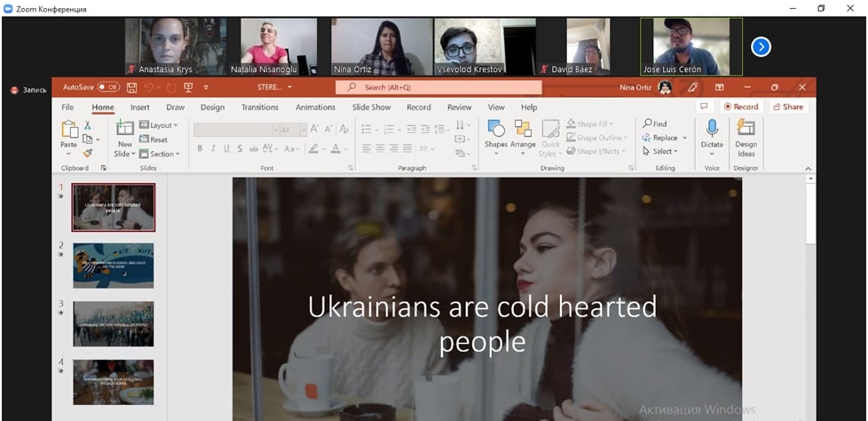Open the File tab

pos(67,107)
